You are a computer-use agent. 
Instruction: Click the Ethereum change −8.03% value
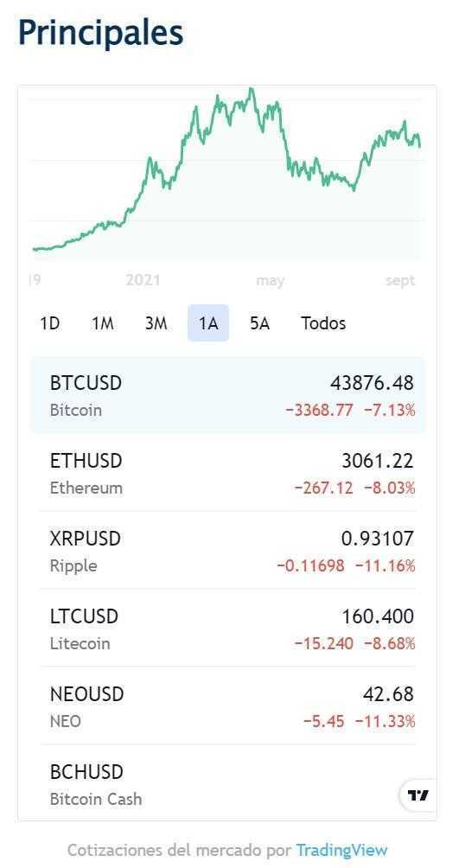pyautogui.click(x=390, y=488)
